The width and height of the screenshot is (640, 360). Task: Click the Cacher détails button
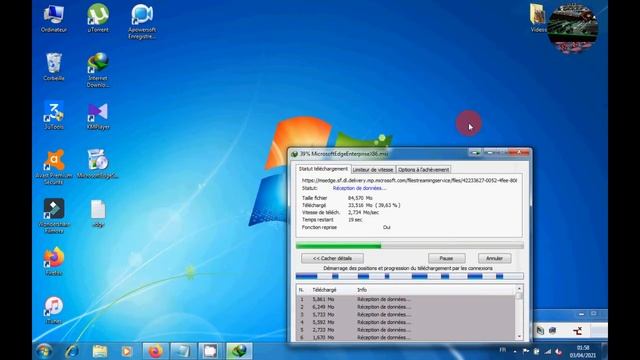332,258
